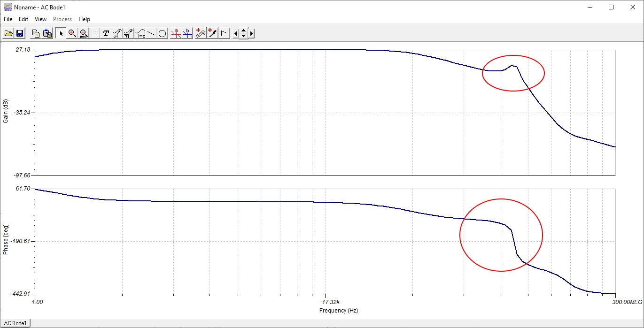Click the 17.32k frequency axis value
The width and height of the screenshot is (644, 328).
click(331, 302)
